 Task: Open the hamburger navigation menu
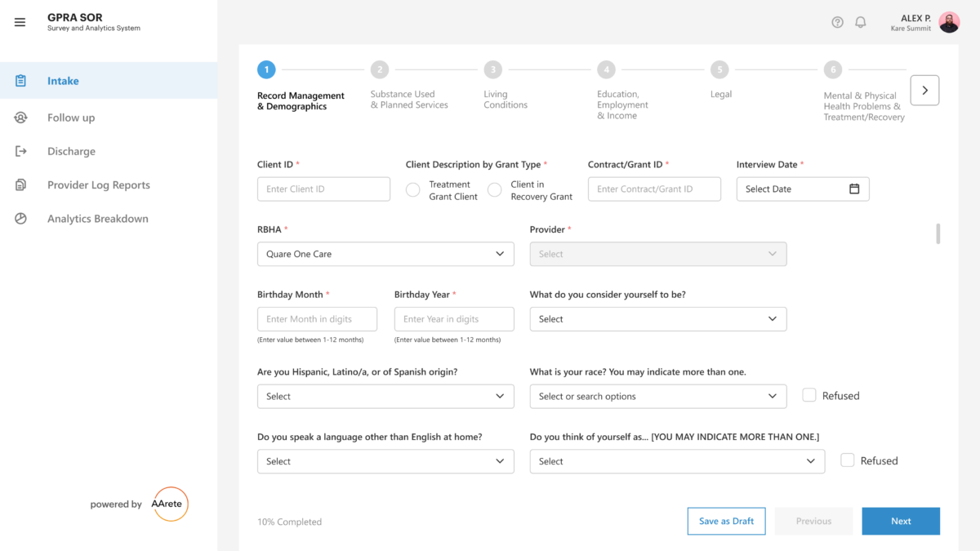coord(20,22)
